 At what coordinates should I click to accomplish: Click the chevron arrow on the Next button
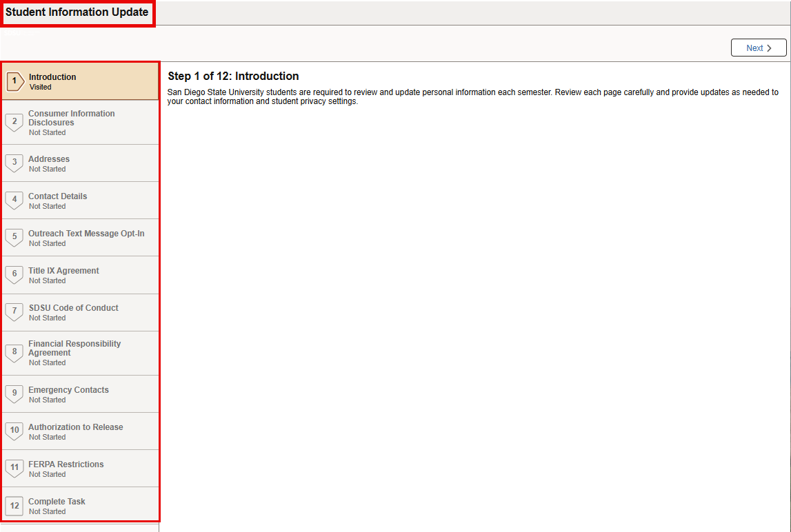pyautogui.click(x=770, y=47)
